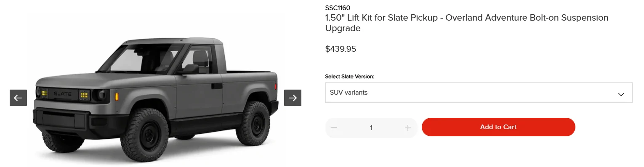Image resolution: width=644 pixels, height=167 pixels.
Task: Add to Cart
Action: [x=498, y=127]
